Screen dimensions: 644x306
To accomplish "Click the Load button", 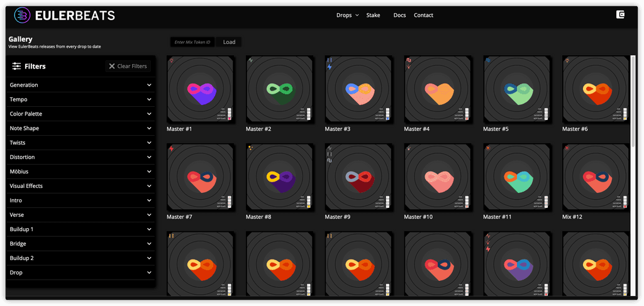I will (229, 42).
